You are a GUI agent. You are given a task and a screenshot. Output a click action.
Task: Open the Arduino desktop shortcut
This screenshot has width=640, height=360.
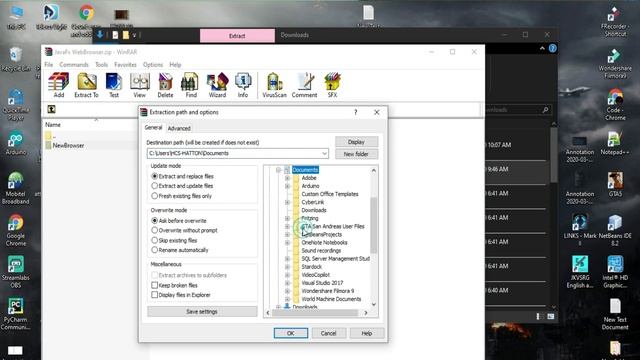click(16, 143)
